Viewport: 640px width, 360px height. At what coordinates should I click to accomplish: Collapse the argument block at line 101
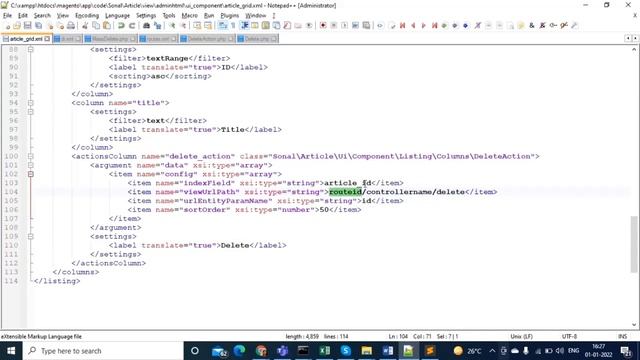31,165
